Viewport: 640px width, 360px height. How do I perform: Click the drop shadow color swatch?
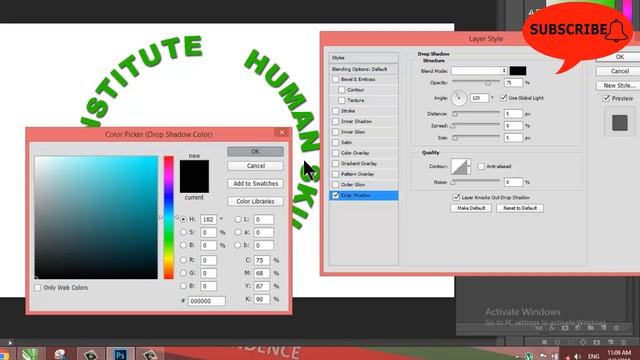pos(518,71)
